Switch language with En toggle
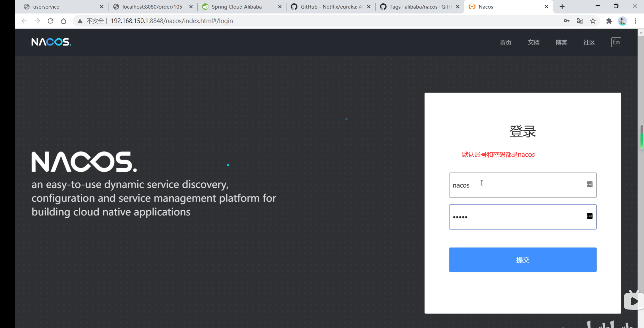The height and width of the screenshot is (328, 644). [x=616, y=42]
